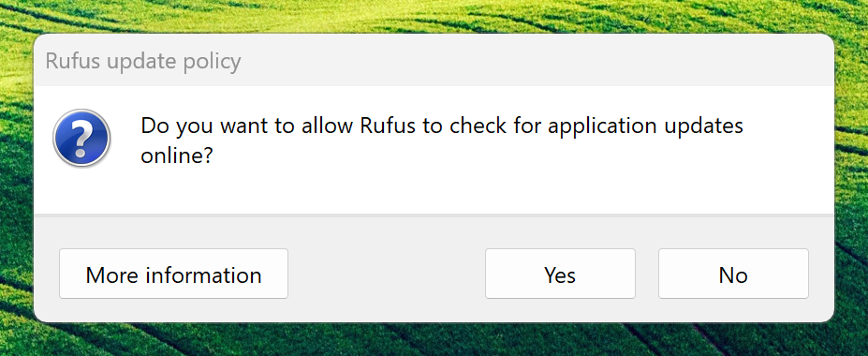Click the gray footer area between the buttons
This screenshot has height=356, width=868.
pyautogui.click(x=387, y=274)
